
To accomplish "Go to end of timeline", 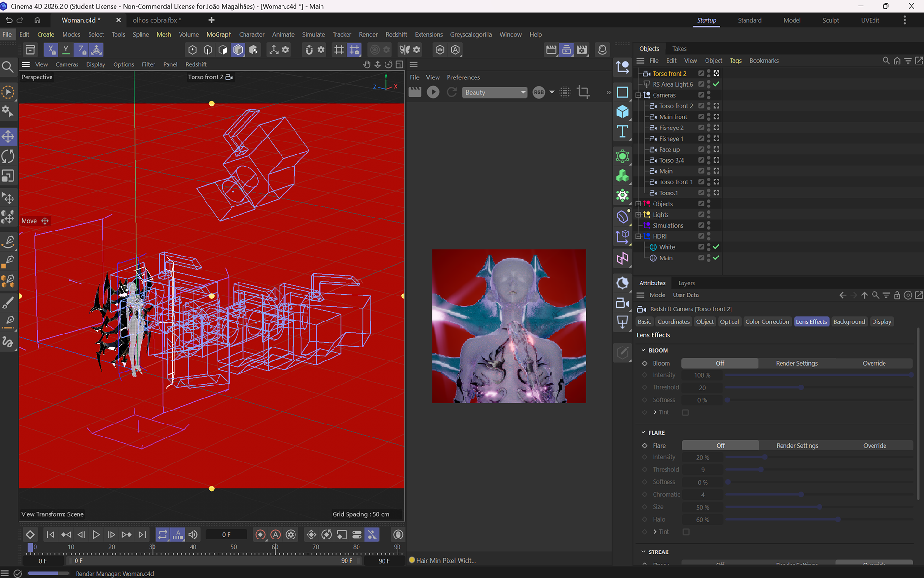I will 142,535.
